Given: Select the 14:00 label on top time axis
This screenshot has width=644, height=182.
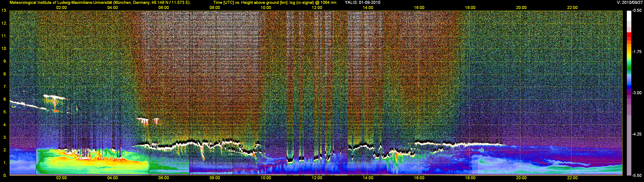Looking at the screenshot, I should (368, 8).
